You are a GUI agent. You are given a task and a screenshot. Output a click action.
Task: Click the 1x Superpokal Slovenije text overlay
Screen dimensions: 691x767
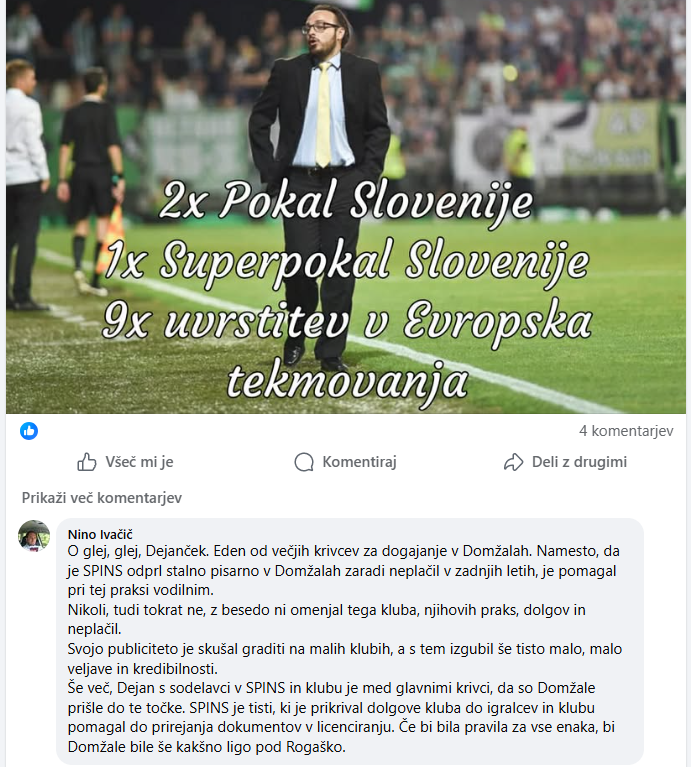[x=346, y=262]
